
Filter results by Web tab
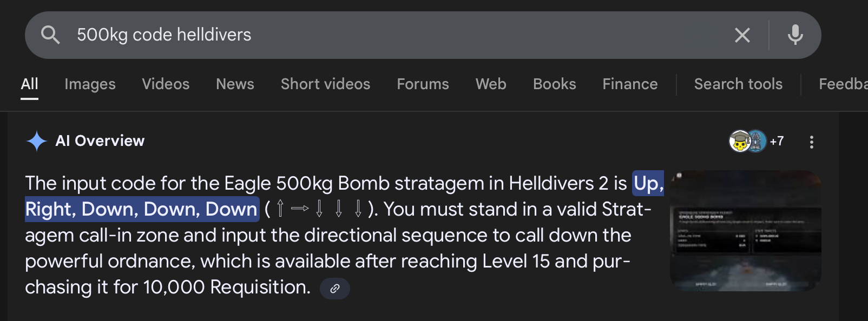(491, 84)
